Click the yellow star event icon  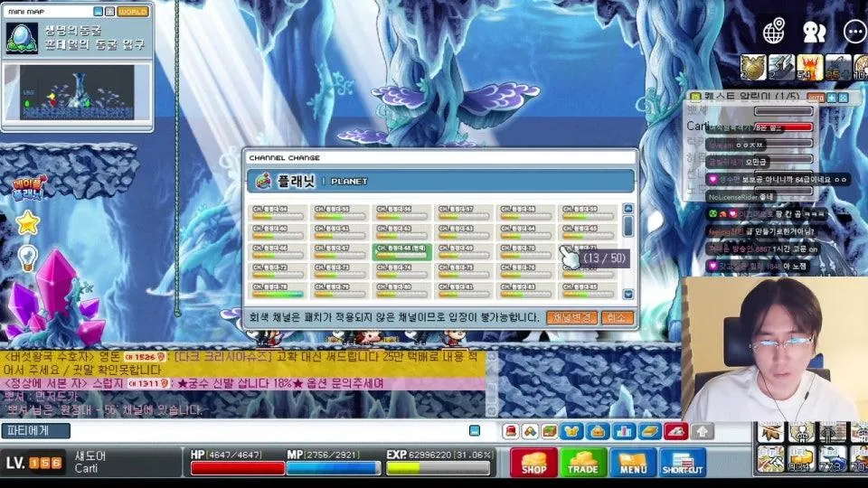click(27, 223)
